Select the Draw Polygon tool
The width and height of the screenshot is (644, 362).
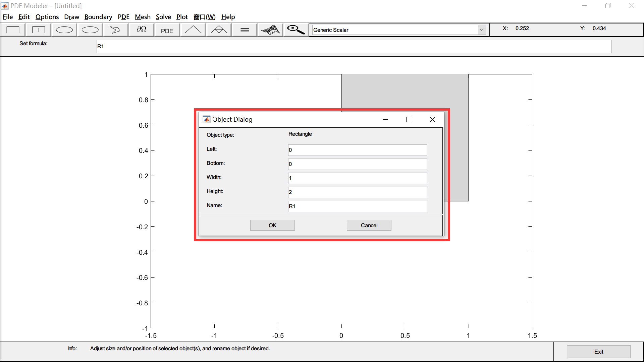(115, 29)
